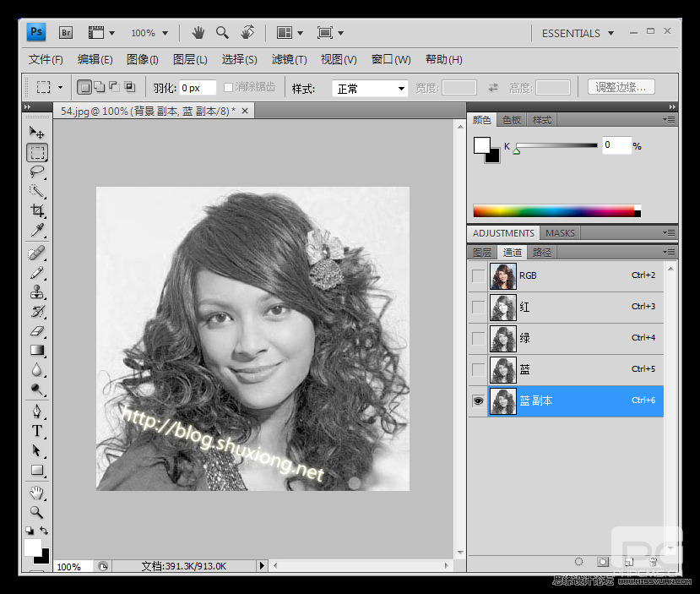Save selection as channel

click(x=603, y=562)
